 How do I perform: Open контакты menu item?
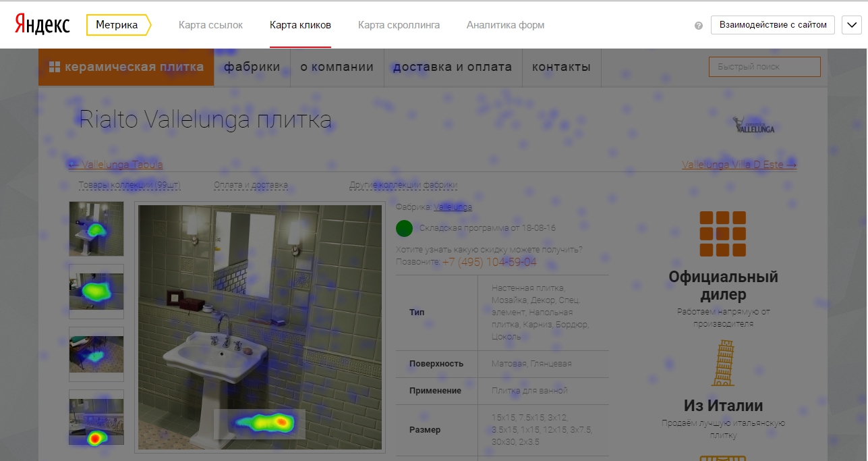pos(561,67)
